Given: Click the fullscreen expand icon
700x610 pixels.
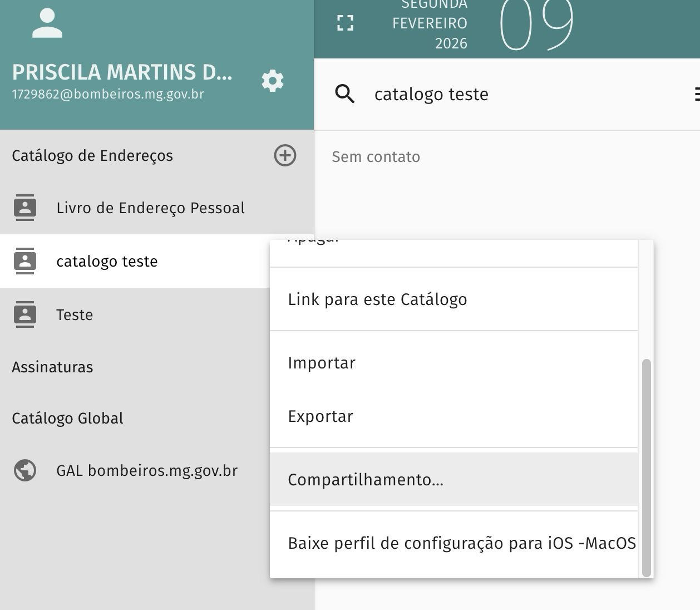Looking at the screenshot, I should pyautogui.click(x=345, y=23).
